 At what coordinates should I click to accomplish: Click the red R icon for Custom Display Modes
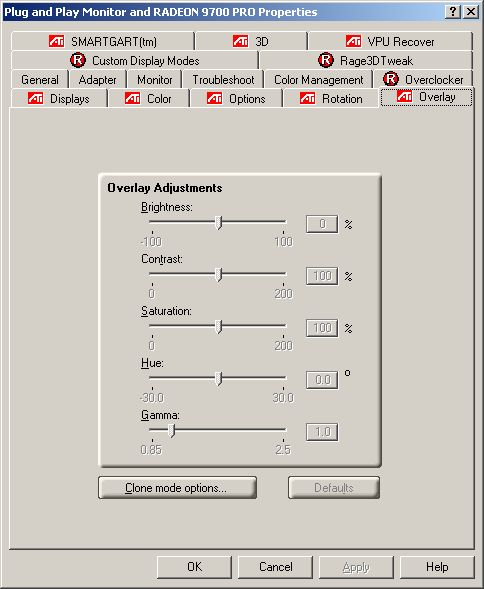(x=78, y=60)
